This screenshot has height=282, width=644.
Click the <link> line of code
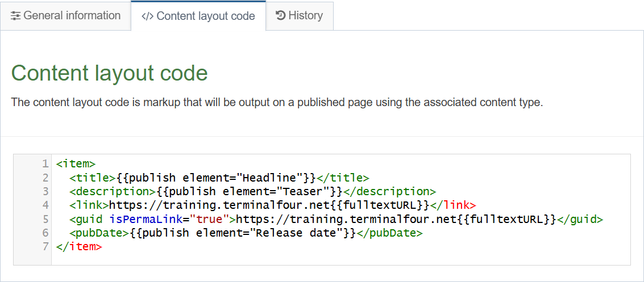pos(273,205)
